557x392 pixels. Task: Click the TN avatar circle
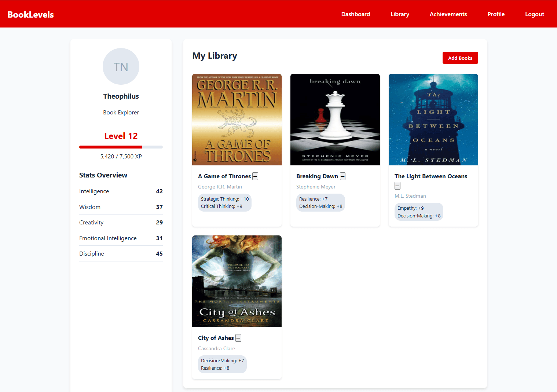(121, 66)
